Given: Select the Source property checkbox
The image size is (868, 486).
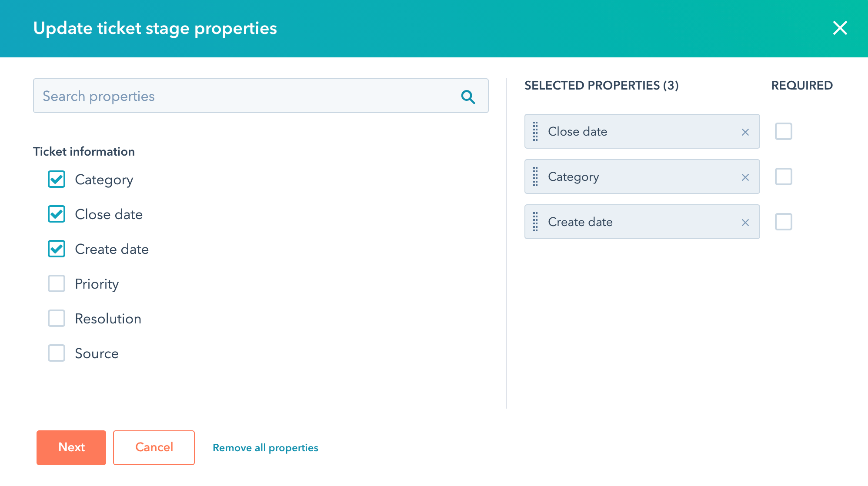Looking at the screenshot, I should pyautogui.click(x=57, y=353).
